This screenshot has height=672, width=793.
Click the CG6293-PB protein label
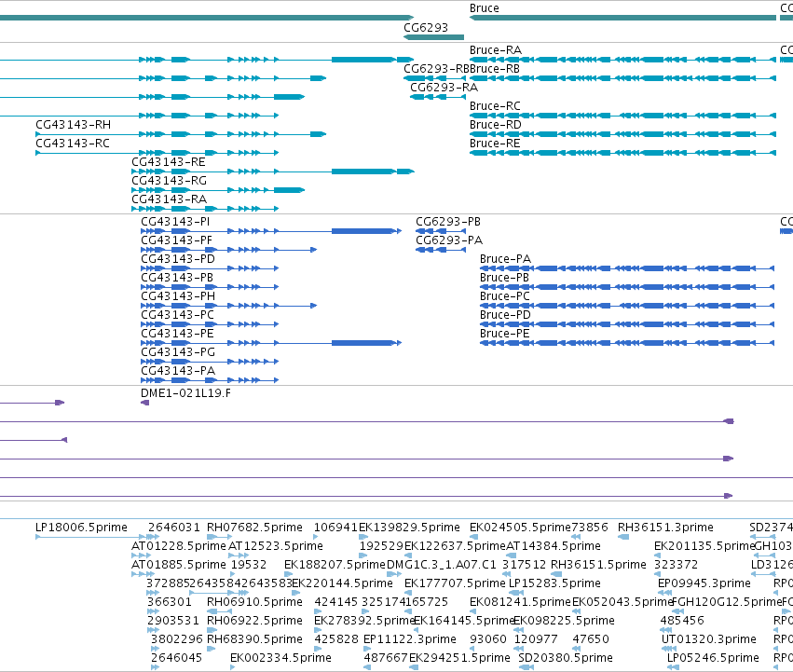448,222
